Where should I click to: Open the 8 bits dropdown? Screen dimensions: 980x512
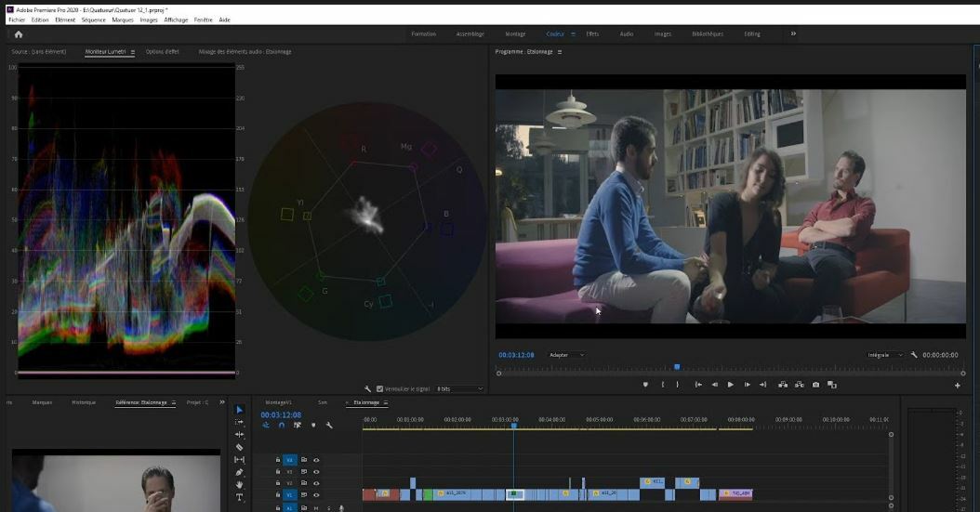[x=459, y=388]
